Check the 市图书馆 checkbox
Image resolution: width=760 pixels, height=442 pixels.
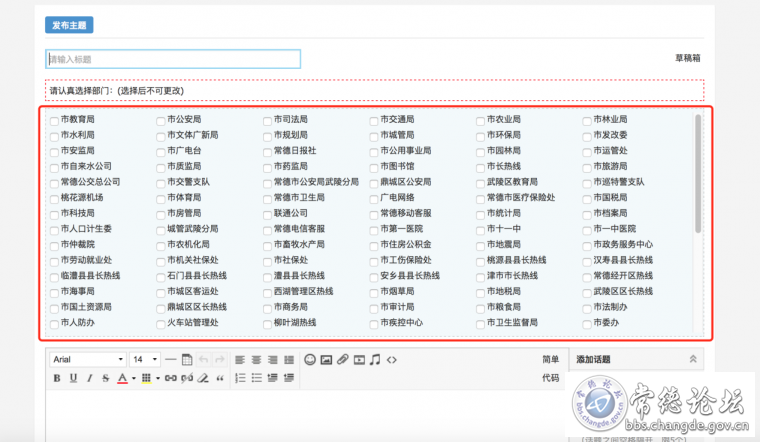[x=374, y=168]
